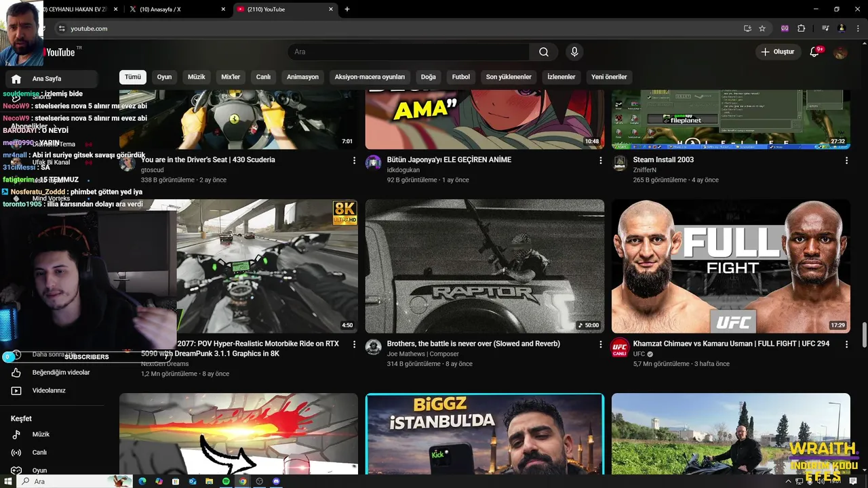This screenshot has height=488, width=868.
Task: Select the İzlenenler filter chip
Action: pos(561,77)
